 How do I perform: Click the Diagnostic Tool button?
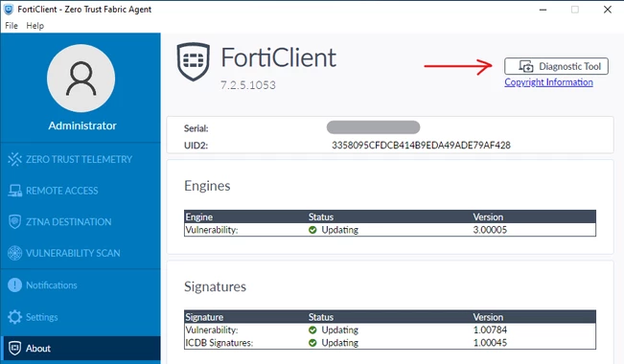pyautogui.click(x=556, y=66)
